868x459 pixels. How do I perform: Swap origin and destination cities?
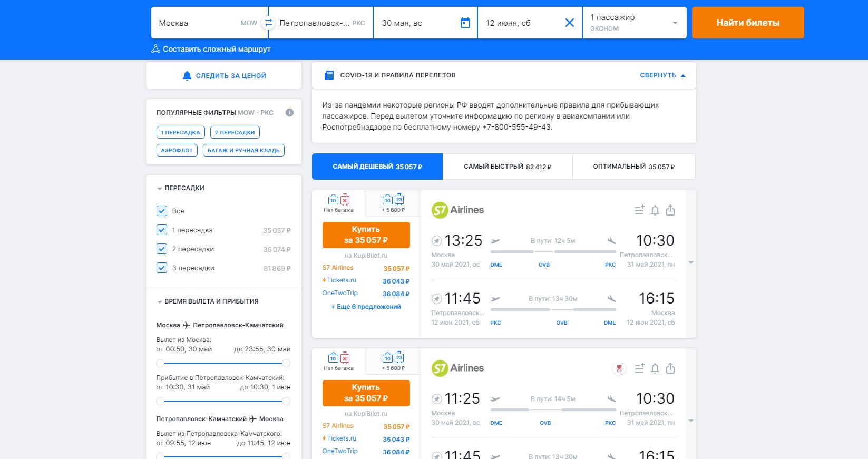(x=268, y=23)
